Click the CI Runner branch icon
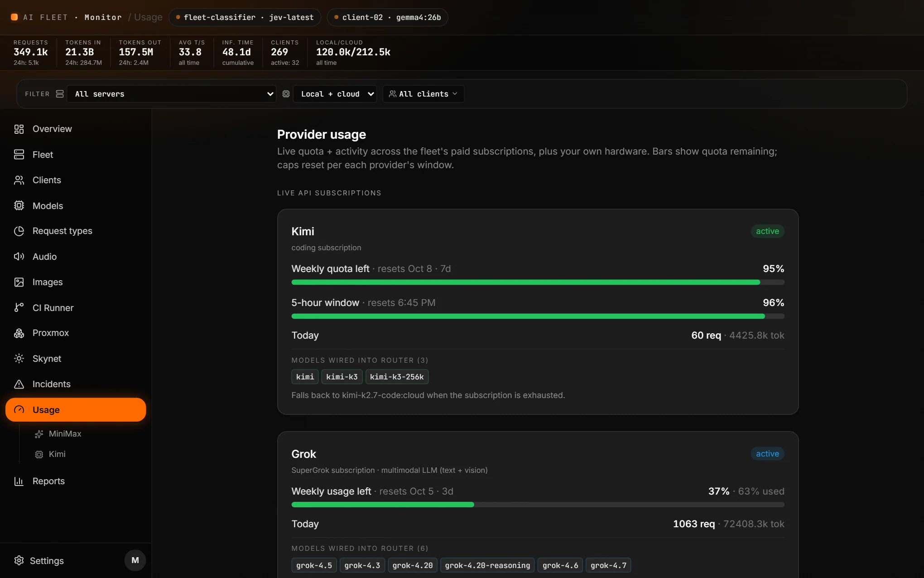The height and width of the screenshot is (578, 924). click(19, 308)
